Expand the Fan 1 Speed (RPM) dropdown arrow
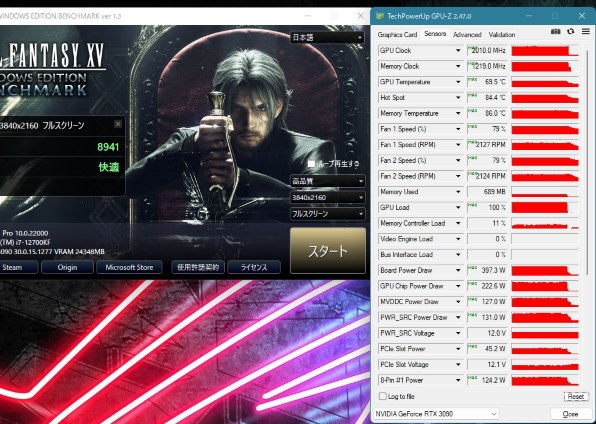596x424 pixels. [458, 145]
